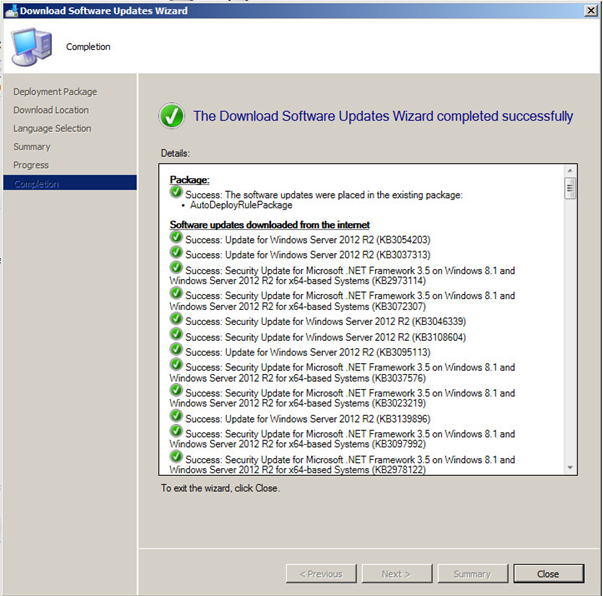
Task: Click the details scrollbar thumb
Action: pos(570,188)
